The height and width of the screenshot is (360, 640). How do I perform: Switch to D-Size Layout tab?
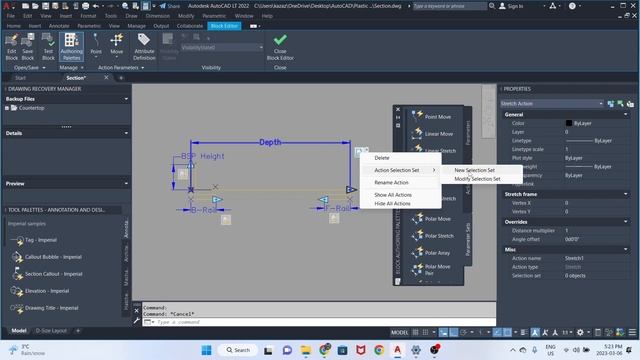tap(51, 331)
